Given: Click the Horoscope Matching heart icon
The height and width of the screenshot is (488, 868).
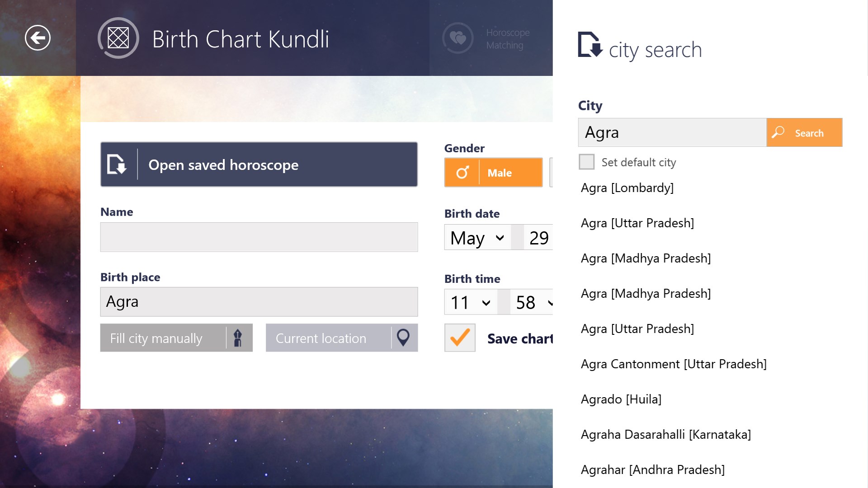Looking at the screenshot, I should click(458, 38).
